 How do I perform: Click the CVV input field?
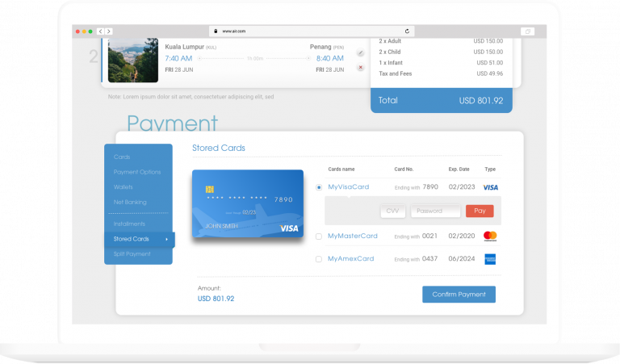(392, 211)
